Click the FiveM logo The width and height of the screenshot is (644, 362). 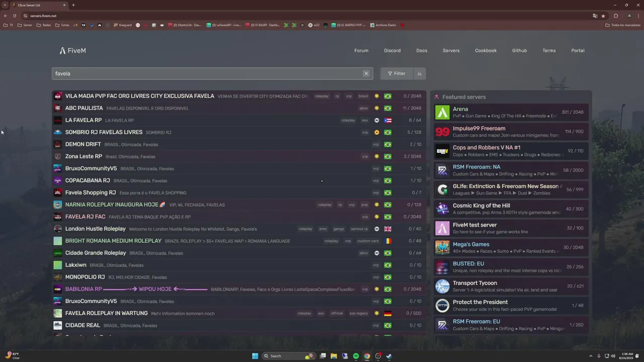point(72,50)
